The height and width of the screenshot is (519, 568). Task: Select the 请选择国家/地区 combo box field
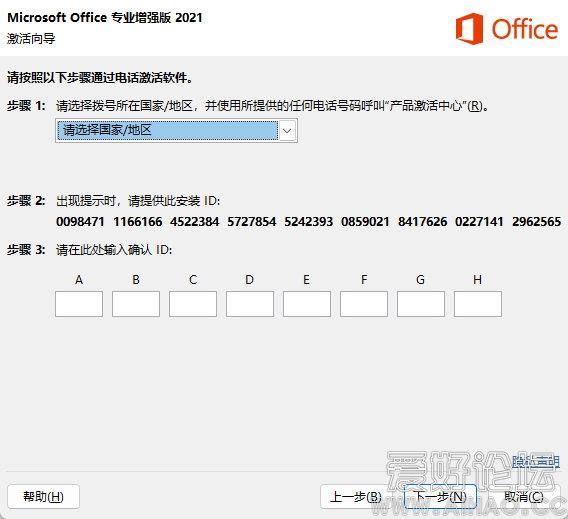point(176,131)
